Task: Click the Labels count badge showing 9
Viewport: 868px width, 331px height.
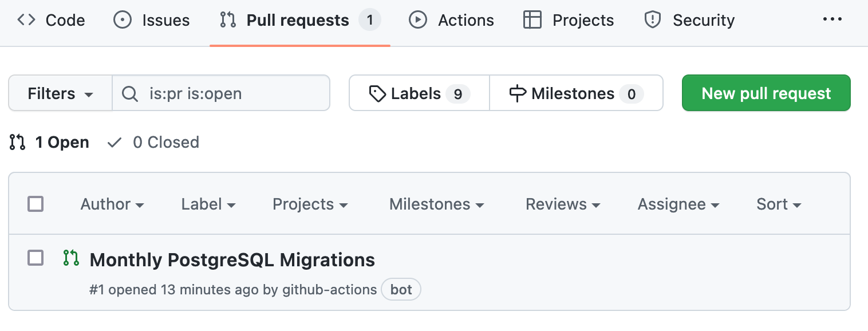Action: click(457, 93)
